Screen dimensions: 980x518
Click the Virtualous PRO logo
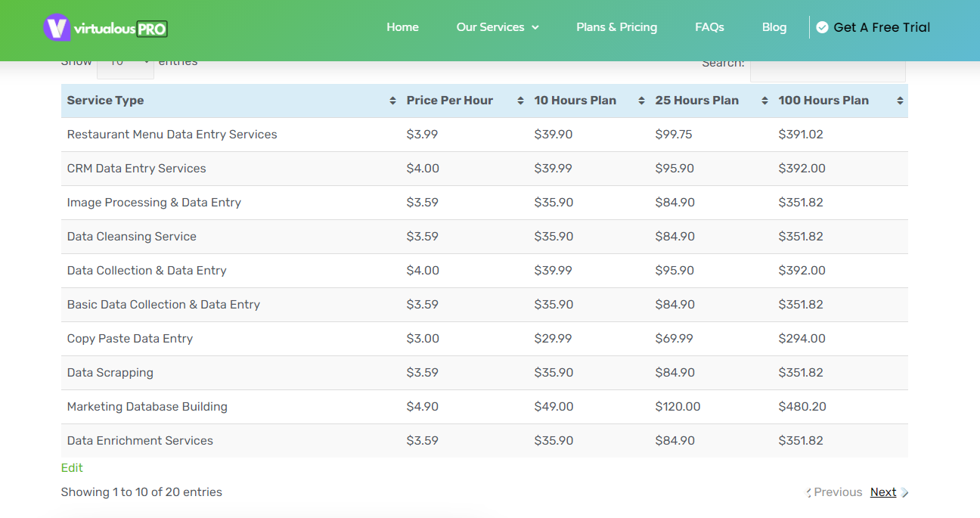click(x=105, y=28)
